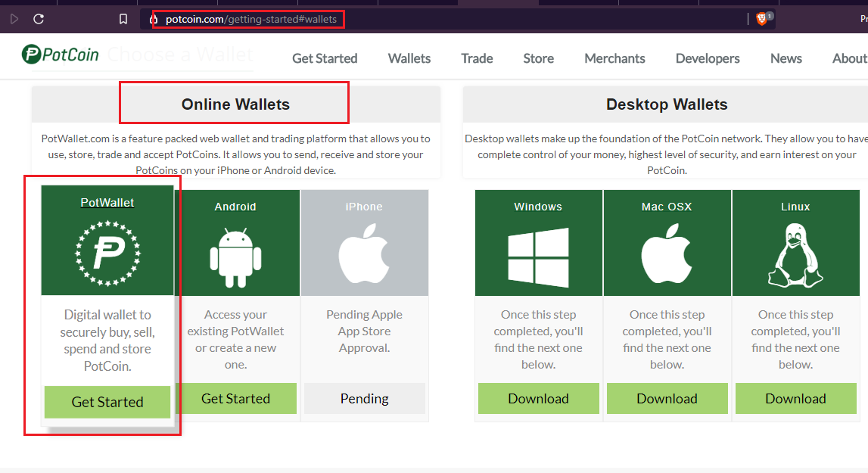
Task: Click the grey Apple icon under iPhone
Action: click(364, 254)
